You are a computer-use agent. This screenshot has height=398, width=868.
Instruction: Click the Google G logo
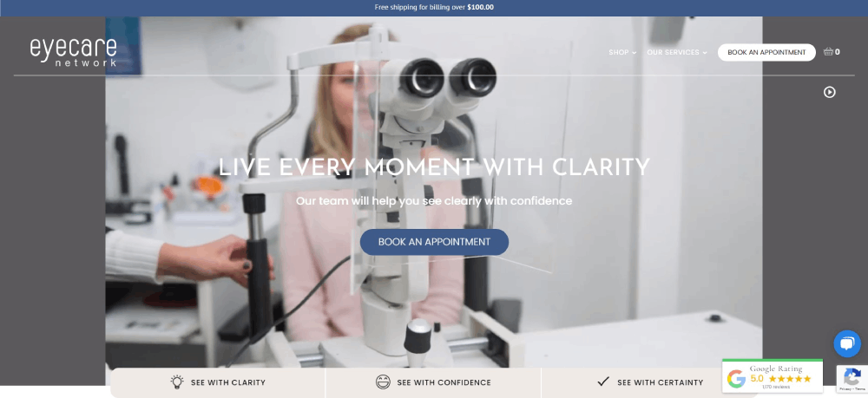point(736,379)
